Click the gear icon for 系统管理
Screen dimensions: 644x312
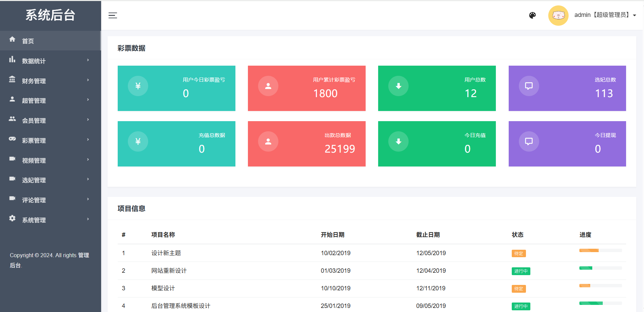tap(13, 218)
